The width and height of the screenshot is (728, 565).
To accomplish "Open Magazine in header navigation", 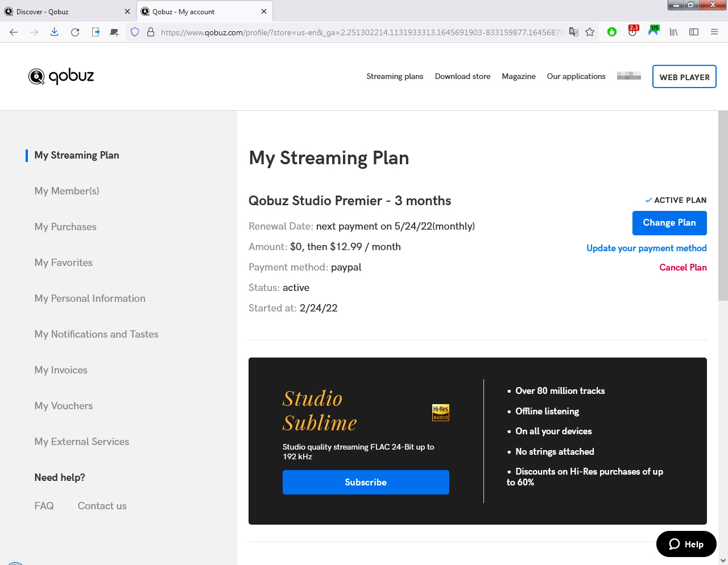I will click(519, 76).
